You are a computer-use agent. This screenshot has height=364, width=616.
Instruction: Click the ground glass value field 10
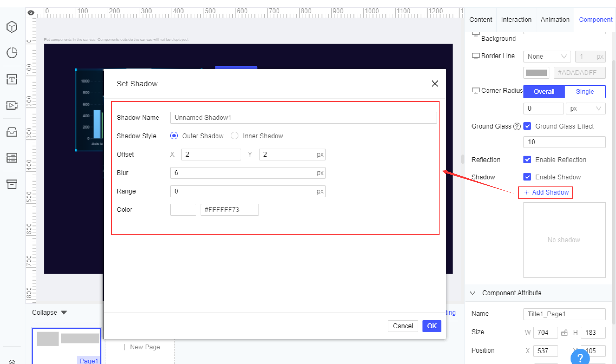(564, 142)
